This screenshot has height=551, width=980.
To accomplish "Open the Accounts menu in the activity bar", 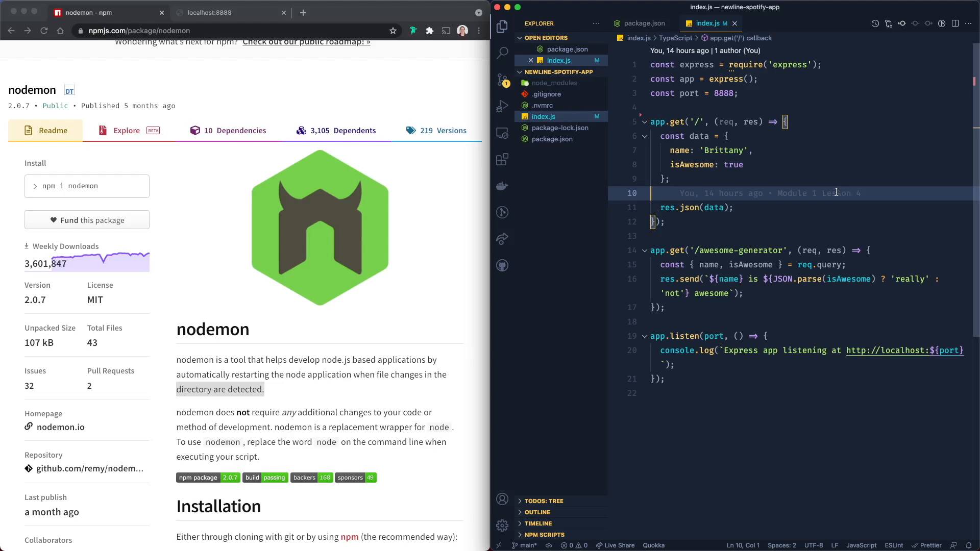I will click(502, 499).
